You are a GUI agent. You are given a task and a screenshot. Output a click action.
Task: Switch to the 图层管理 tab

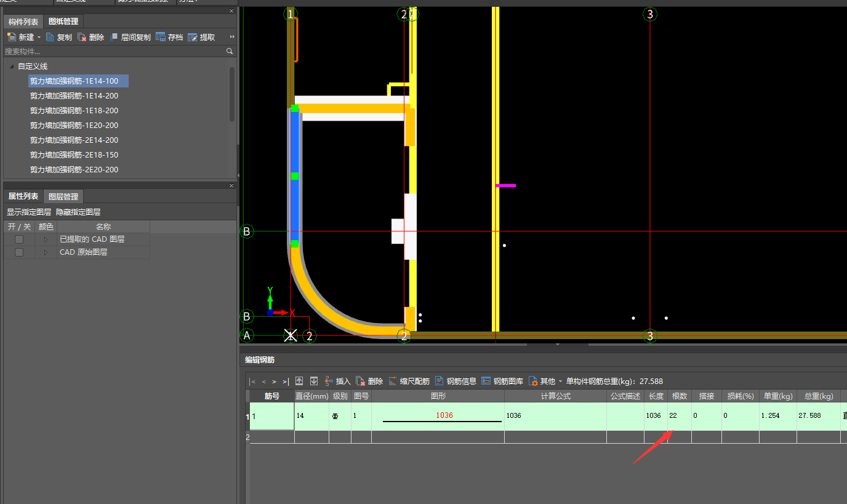coord(63,196)
